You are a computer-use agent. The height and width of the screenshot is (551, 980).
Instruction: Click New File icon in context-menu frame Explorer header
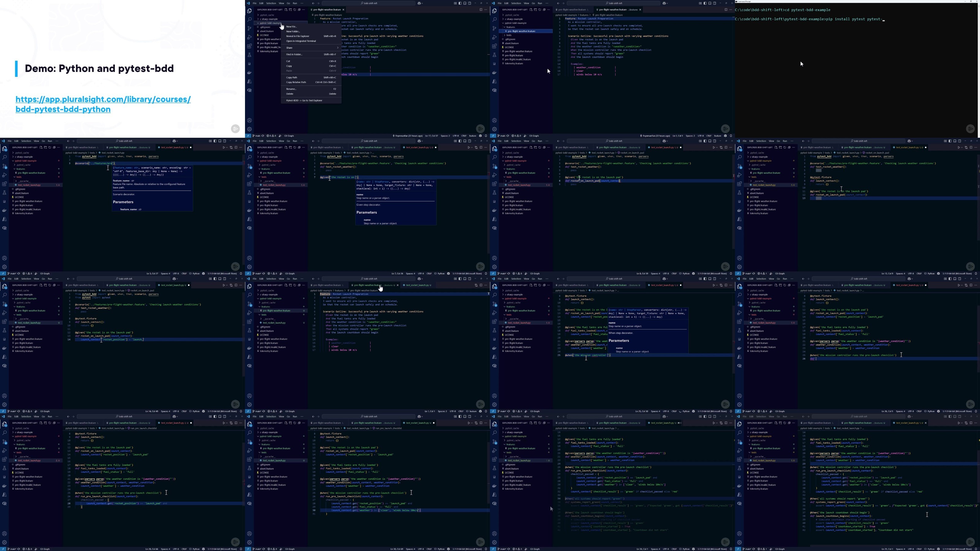pos(286,9)
